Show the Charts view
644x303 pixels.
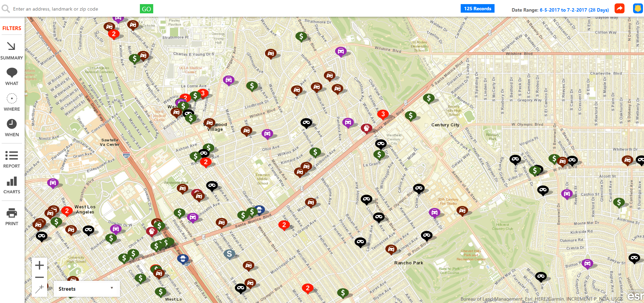pos(12,185)
